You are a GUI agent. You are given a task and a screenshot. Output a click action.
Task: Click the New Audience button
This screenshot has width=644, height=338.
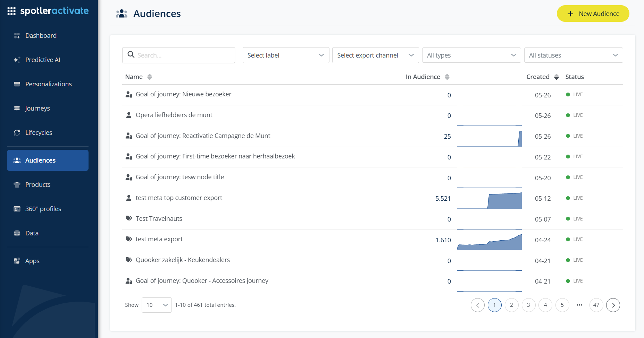tap(593, 14)
